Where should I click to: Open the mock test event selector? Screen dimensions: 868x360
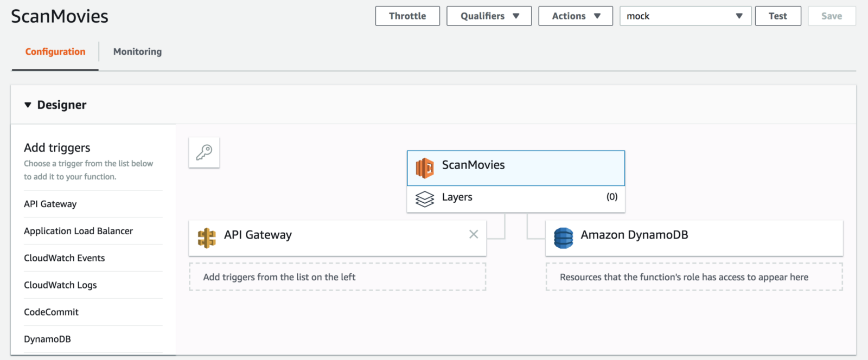pyautogui.click(x=685, y=16)
